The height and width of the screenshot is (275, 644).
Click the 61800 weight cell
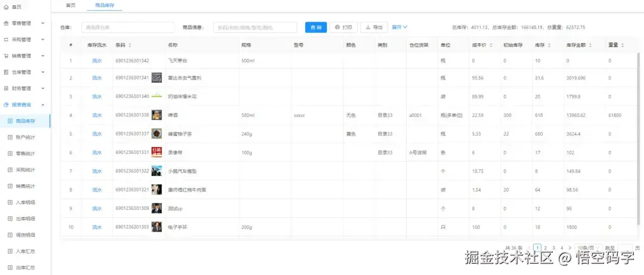(615, 115)
